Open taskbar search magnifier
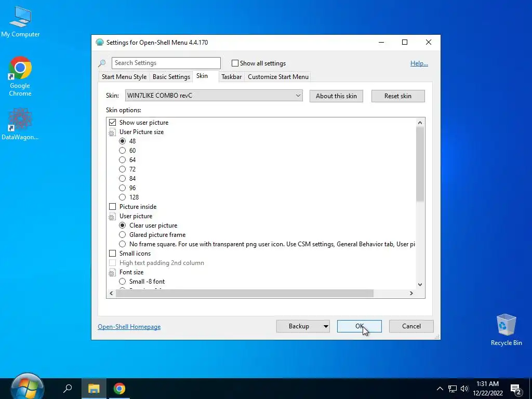532x399 pixels. click(68, 388)
